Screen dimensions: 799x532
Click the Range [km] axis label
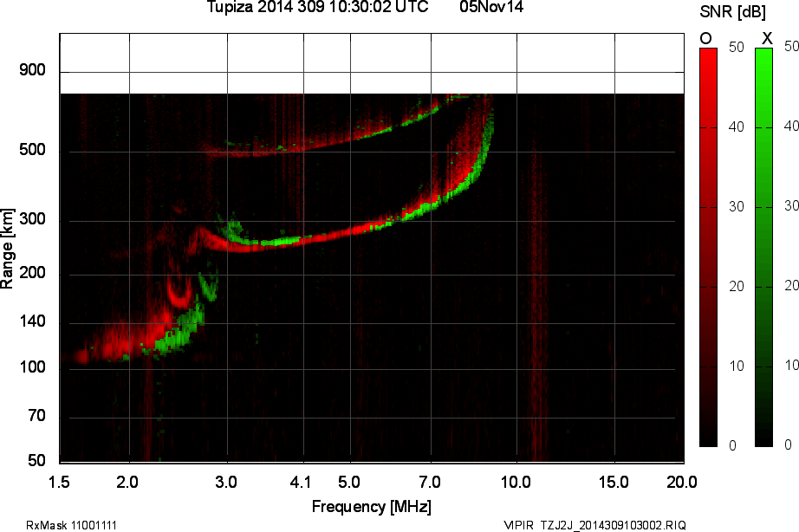click(8, 250)
